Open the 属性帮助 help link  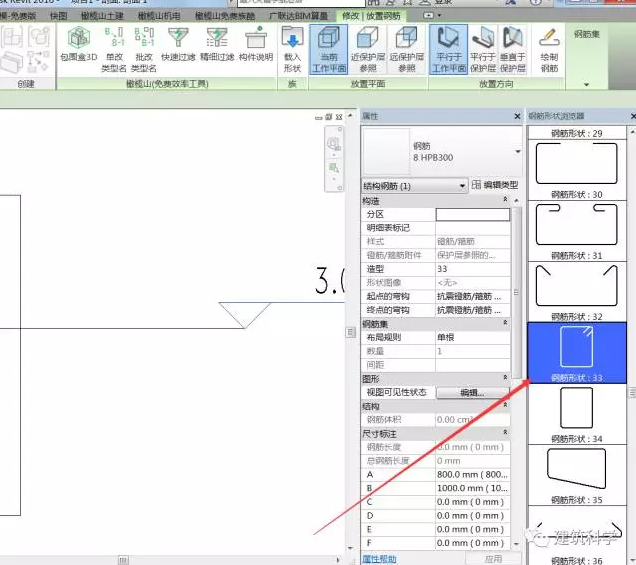[x=379, y=559]
